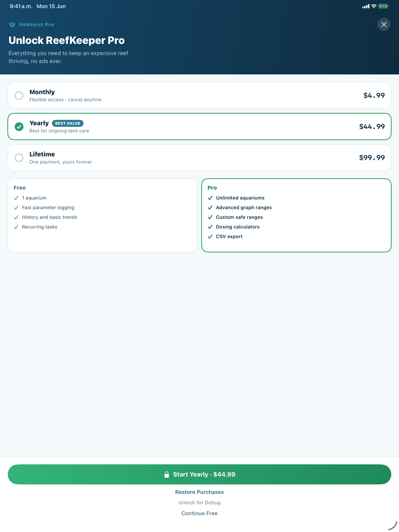Tap the $44.99 price in Yearly card
The image size is (399, 532).
[372, 126]
